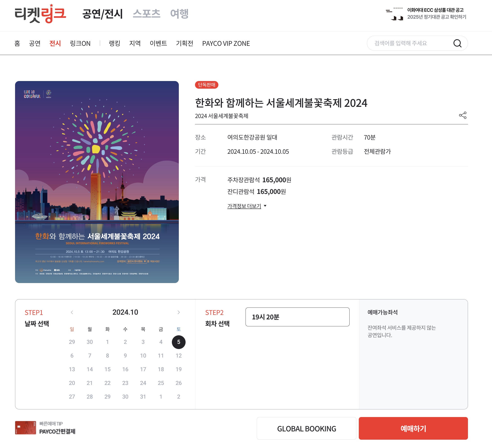492x448 pixels.
Task: Click the 예매하기 button
Action: tap(413, 428)
